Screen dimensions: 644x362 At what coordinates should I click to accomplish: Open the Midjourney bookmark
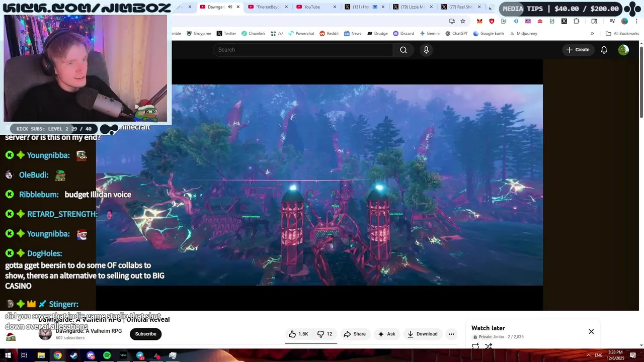click(x=523, y=34)
